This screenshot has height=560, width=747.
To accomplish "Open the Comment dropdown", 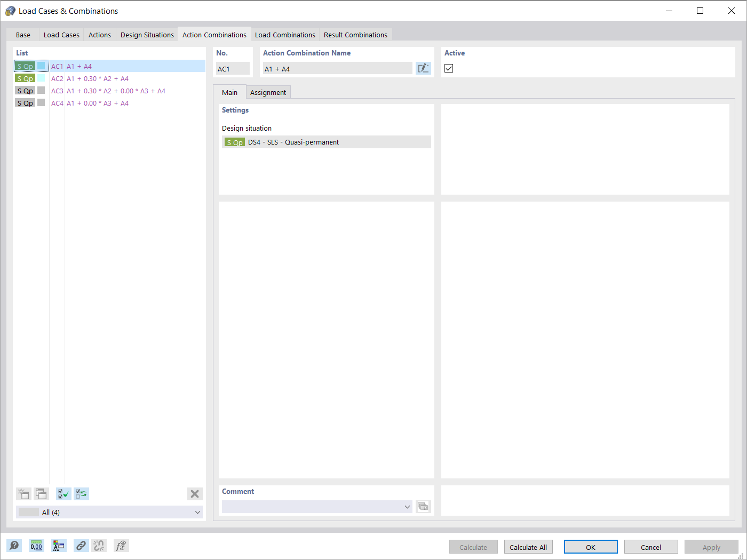I will (407, 507).
